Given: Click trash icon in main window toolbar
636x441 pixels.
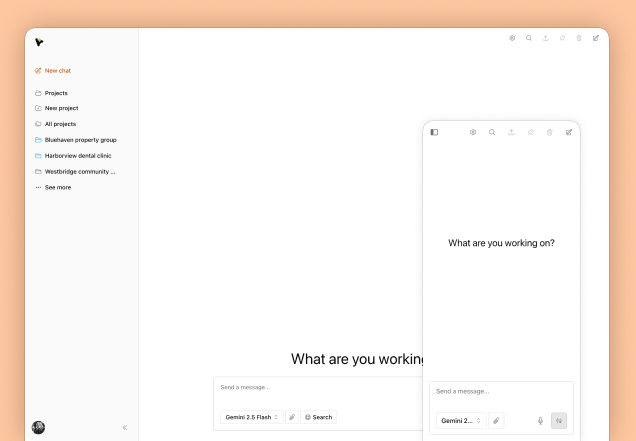Looking at the screenshot, I should (x=579, y=38).
